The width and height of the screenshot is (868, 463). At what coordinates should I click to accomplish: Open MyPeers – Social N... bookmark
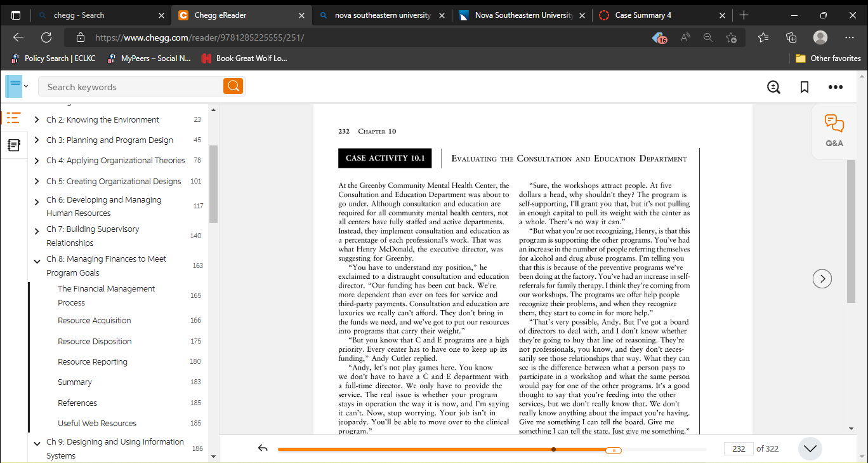coord(150,58)
